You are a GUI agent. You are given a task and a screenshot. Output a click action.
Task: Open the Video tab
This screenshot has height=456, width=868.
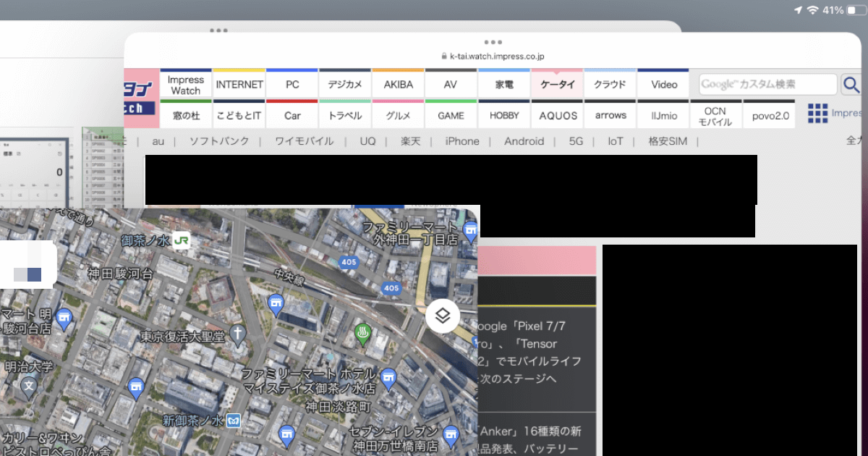point(664,85)
